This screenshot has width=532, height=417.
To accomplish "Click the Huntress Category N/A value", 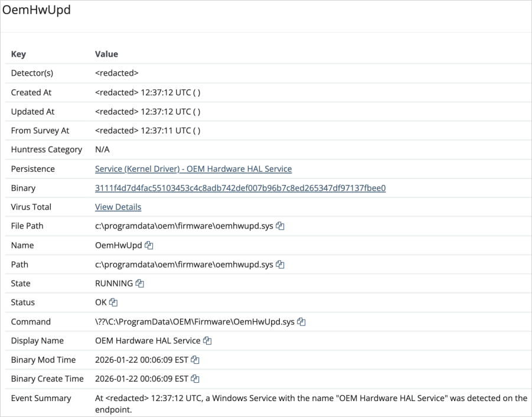I will [x=102, y=149].
